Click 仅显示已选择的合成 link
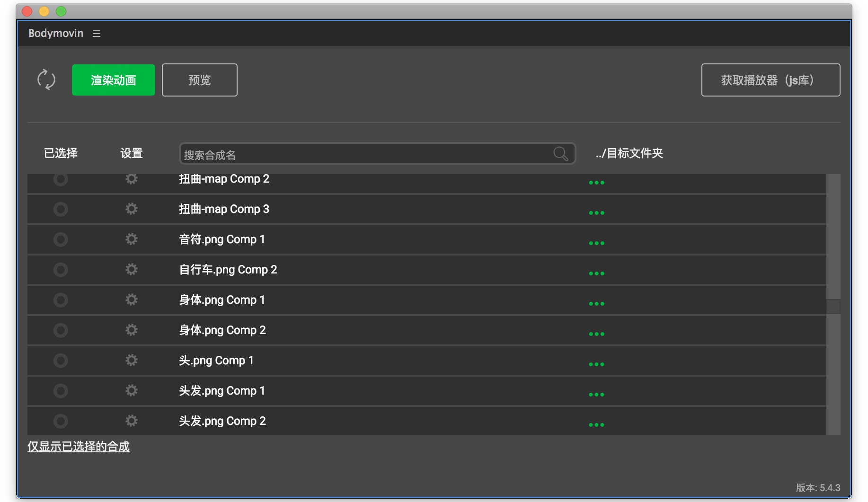This screenshot has width=868, height=502. 79,447
